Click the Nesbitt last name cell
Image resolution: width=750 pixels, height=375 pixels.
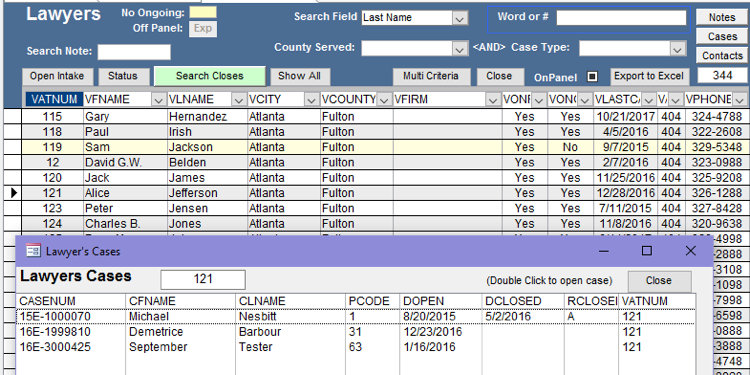pyautogui.click(x=290, y=316)
